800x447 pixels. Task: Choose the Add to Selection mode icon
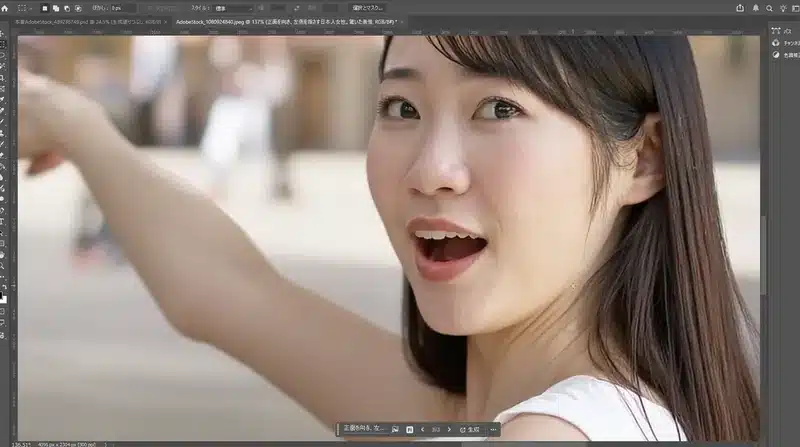58,7
